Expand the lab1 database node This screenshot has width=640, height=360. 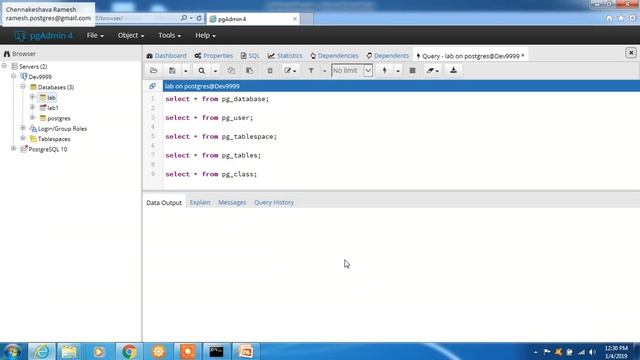coord(33,107)
